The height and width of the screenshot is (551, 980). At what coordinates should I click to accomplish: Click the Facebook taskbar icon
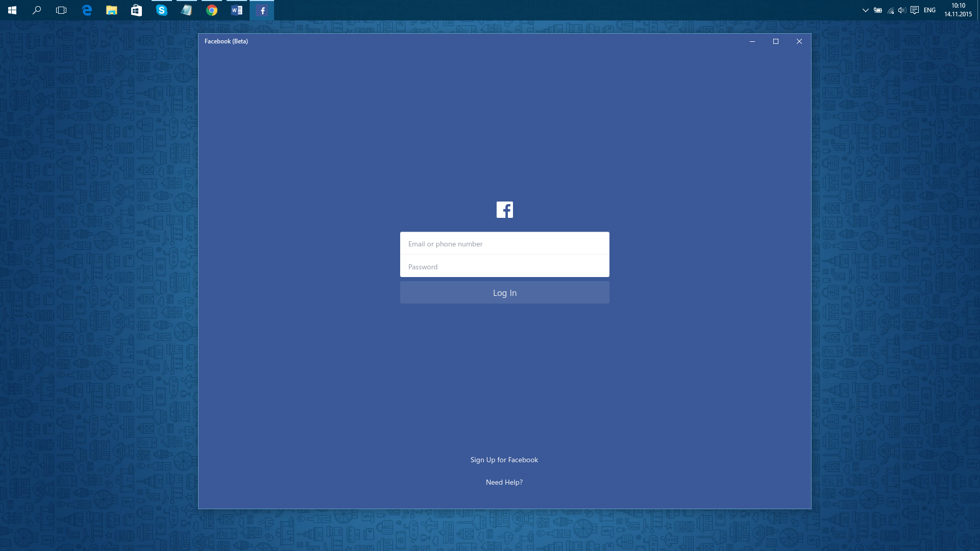point(262,10)
